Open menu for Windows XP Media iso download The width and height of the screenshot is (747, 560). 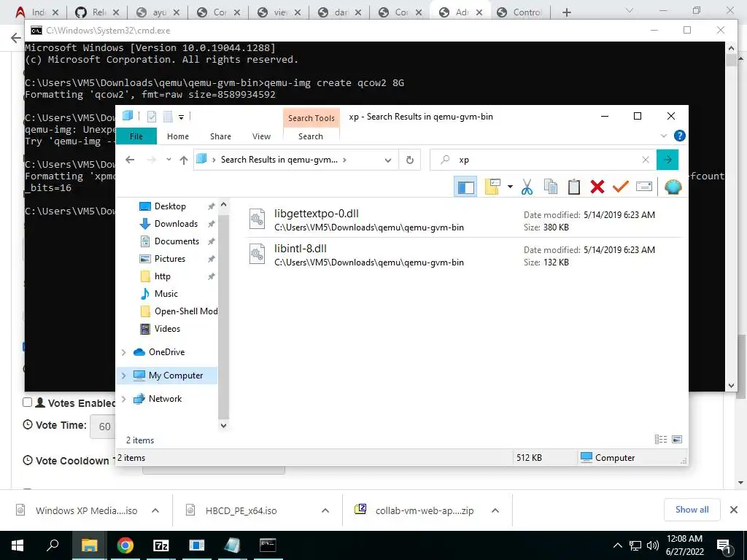(x=155, y=510)
